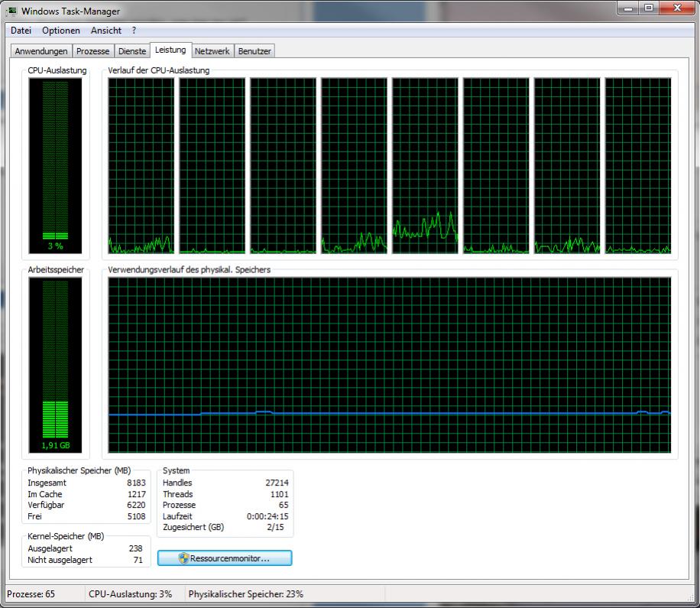This screenshot has width=700, height=608.
Task: Click the Arbeitsspeicher gauge showing 1,91 GB
Action: 55,365
